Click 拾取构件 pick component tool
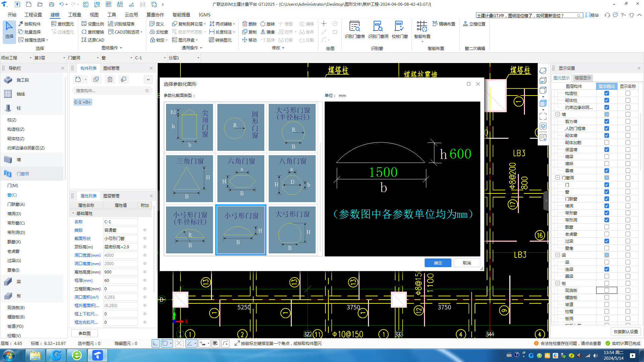The width and height of the screenshot is (644, 362). (x=30, y=24)
